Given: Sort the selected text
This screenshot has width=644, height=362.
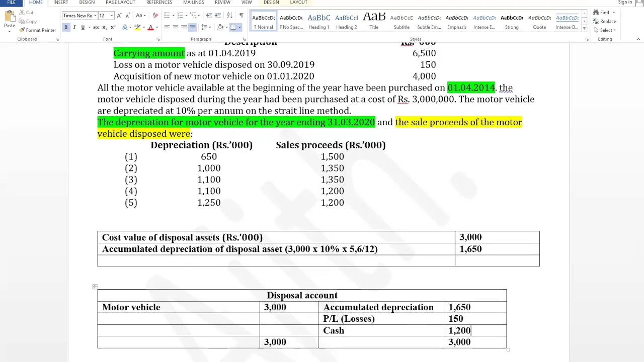Looking at the screenshot, I should coord(230,16).
